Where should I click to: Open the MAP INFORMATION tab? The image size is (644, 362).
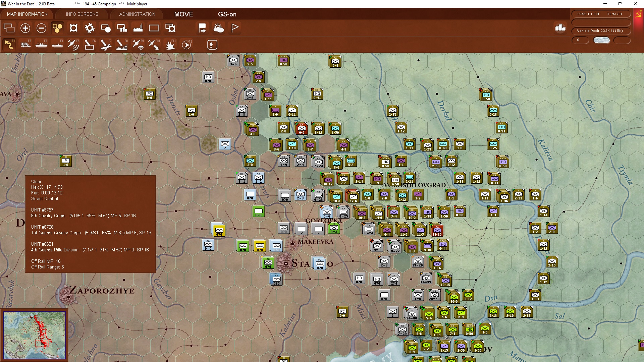[x=27, y=14]
